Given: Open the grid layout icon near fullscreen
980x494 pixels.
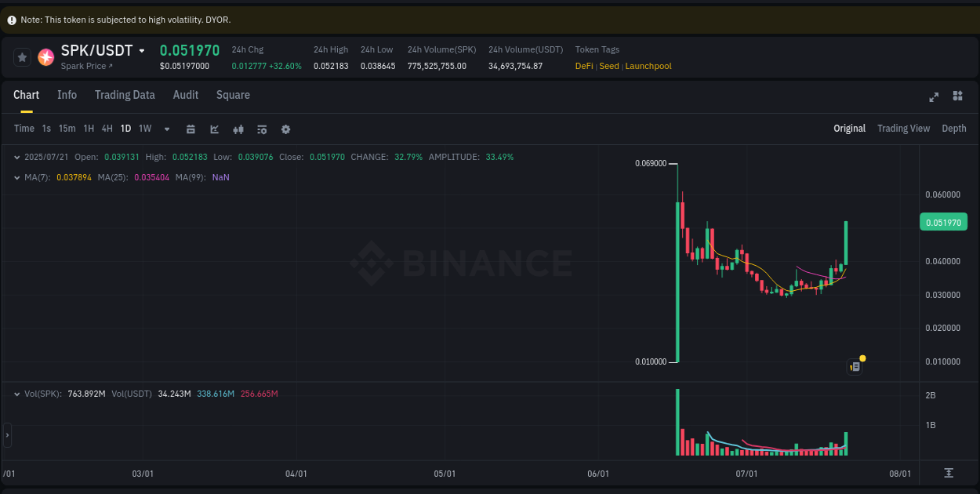Looking at the screenshot, I should (957, 96).
